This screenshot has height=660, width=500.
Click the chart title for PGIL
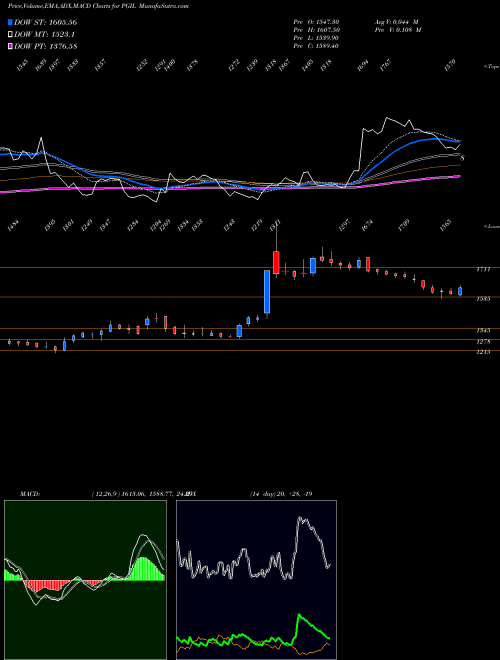coord(98,6)
